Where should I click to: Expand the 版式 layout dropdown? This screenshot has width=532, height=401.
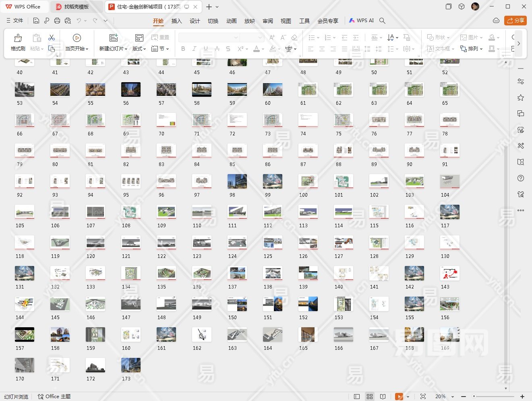pos(139,48)
